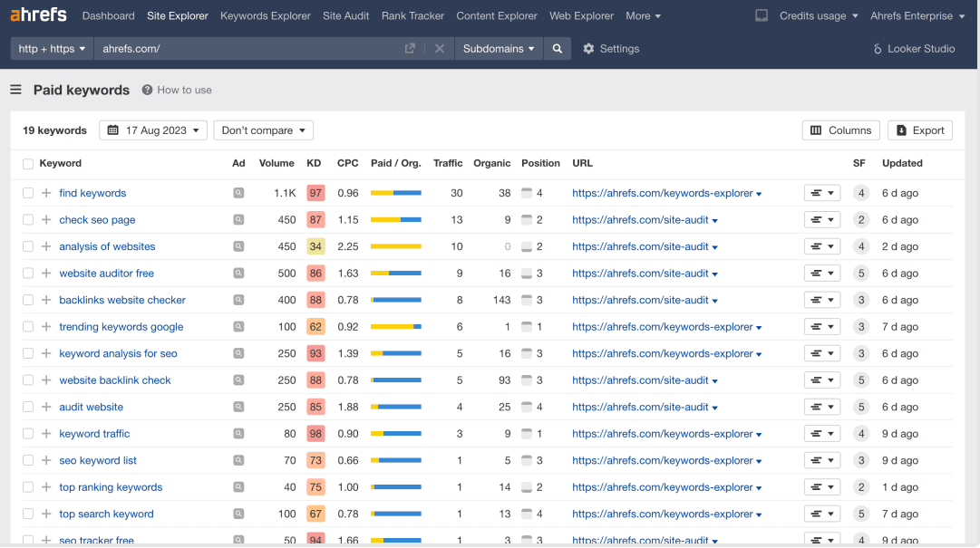Open the find keywords keyword link
This screenshot has height=548, width=980.
(92, 193)
